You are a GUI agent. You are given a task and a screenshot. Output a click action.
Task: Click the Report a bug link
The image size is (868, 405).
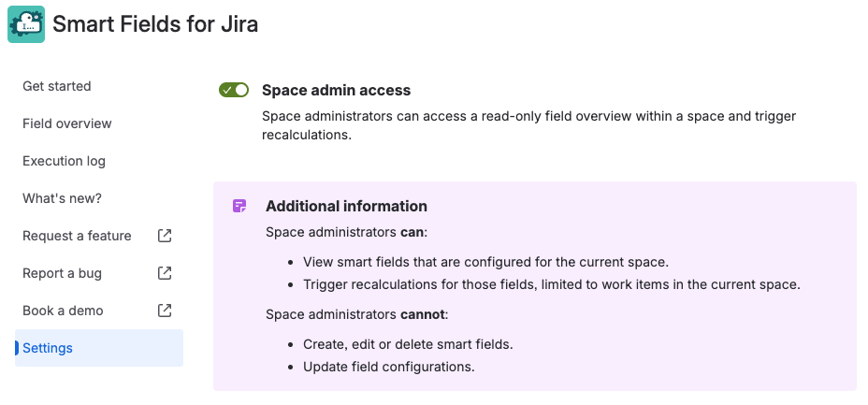tap(62, 273)
